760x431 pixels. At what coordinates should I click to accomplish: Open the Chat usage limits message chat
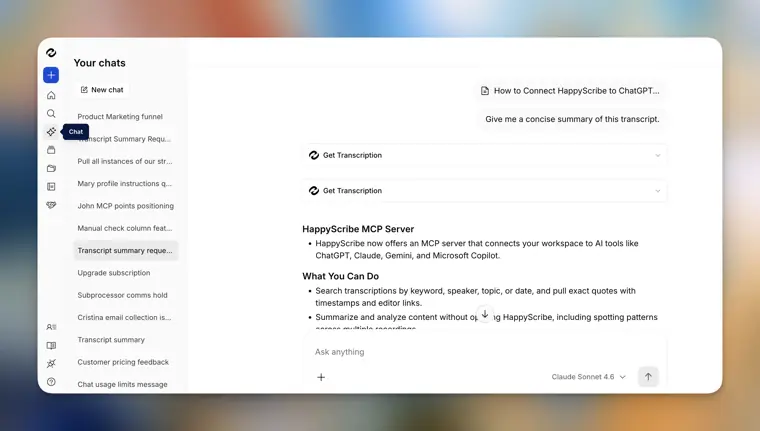click(123, 384)
